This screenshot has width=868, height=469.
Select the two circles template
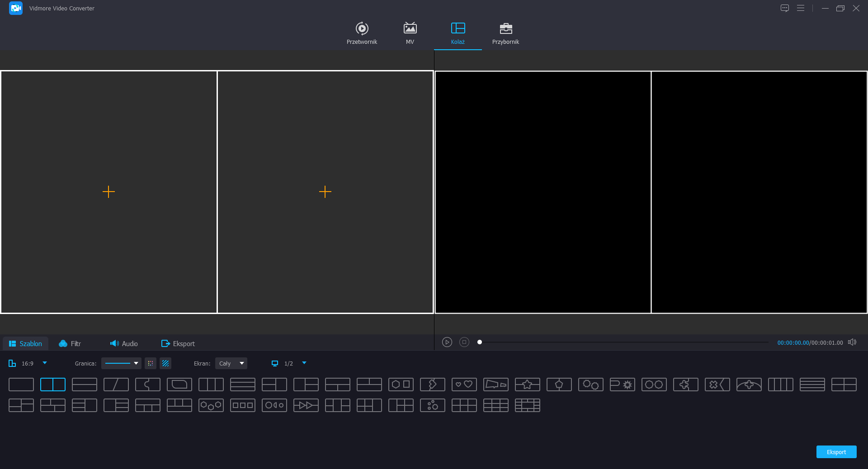tap(654, 385)
